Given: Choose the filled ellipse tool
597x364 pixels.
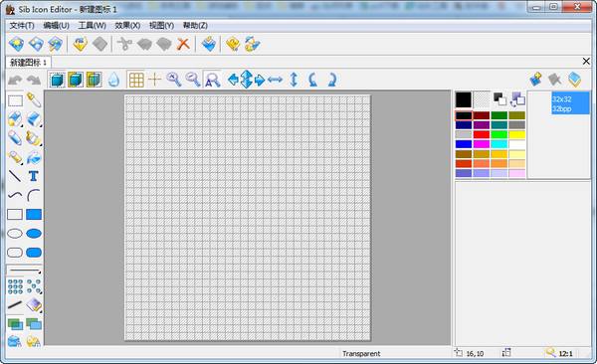Looking at the screenshot, I should (x=34, y=234).
